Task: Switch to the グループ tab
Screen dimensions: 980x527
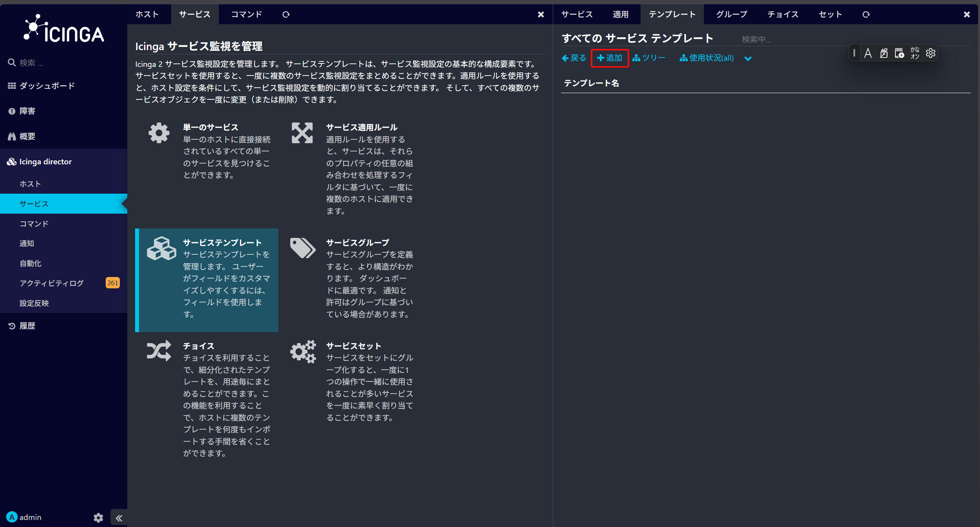Action: 731,14
